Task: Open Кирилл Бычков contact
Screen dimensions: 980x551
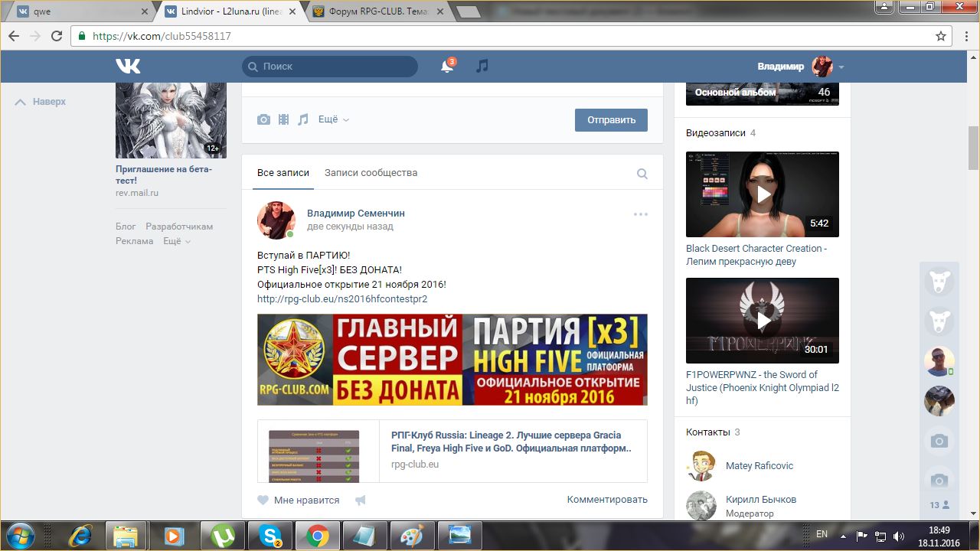Action: [761, 500]
